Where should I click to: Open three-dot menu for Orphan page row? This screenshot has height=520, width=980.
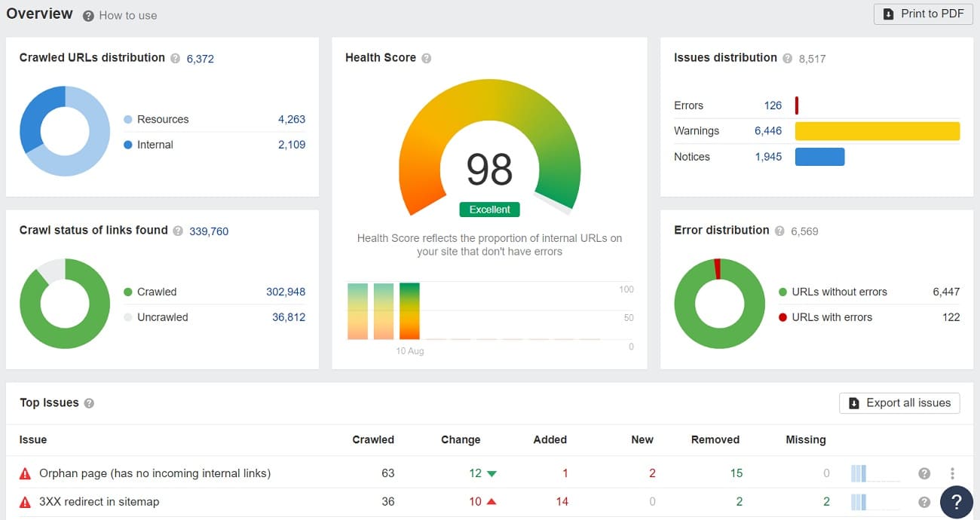pyautogui.click(x=952, y=473)
